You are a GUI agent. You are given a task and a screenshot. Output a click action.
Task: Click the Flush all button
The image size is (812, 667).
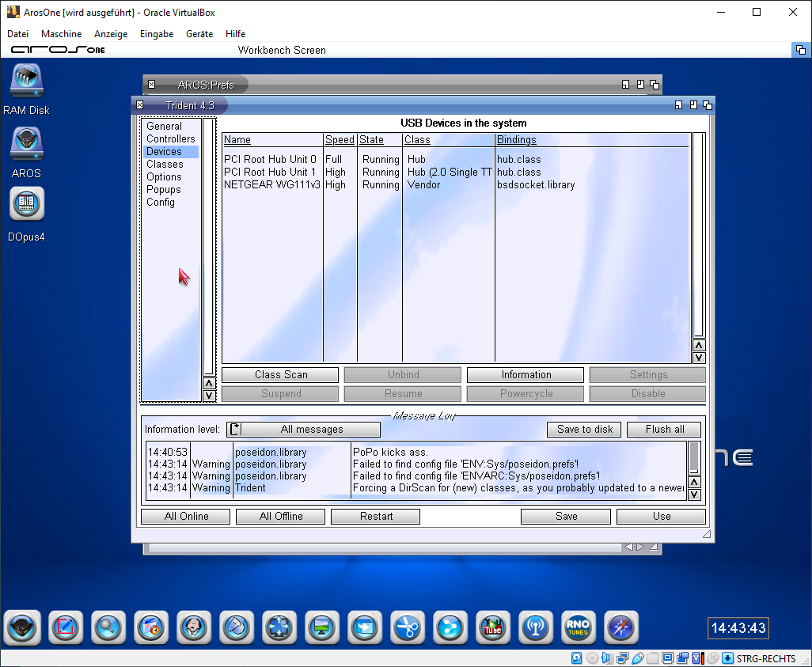pyautogui.click(x=665, y=430)
